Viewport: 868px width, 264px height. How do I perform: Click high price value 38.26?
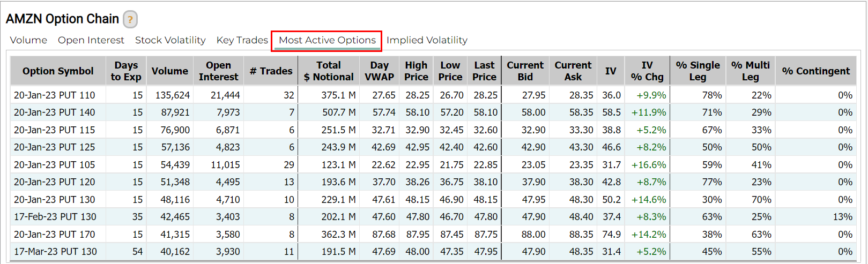417,182
